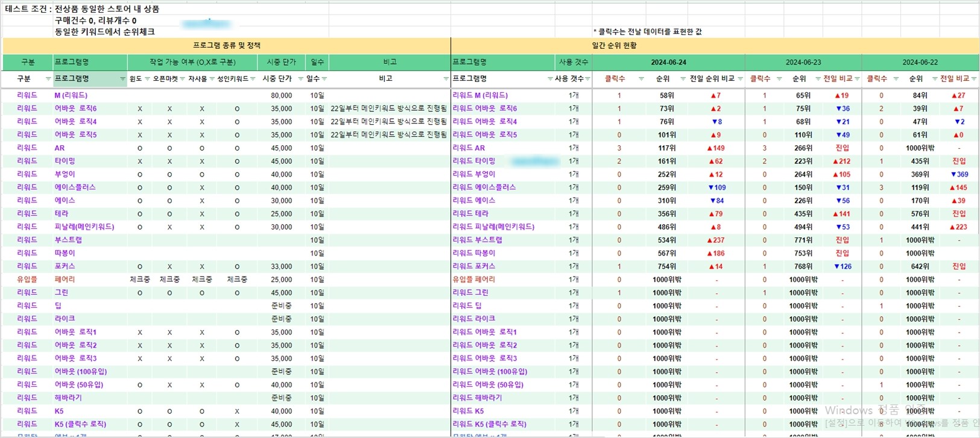
Task: Select the 754위 rank cell
Action: (x=666, y=267)
